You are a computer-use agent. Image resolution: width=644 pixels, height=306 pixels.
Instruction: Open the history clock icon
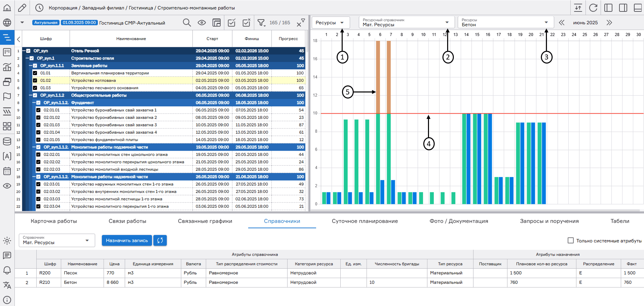tap(39, 8)
